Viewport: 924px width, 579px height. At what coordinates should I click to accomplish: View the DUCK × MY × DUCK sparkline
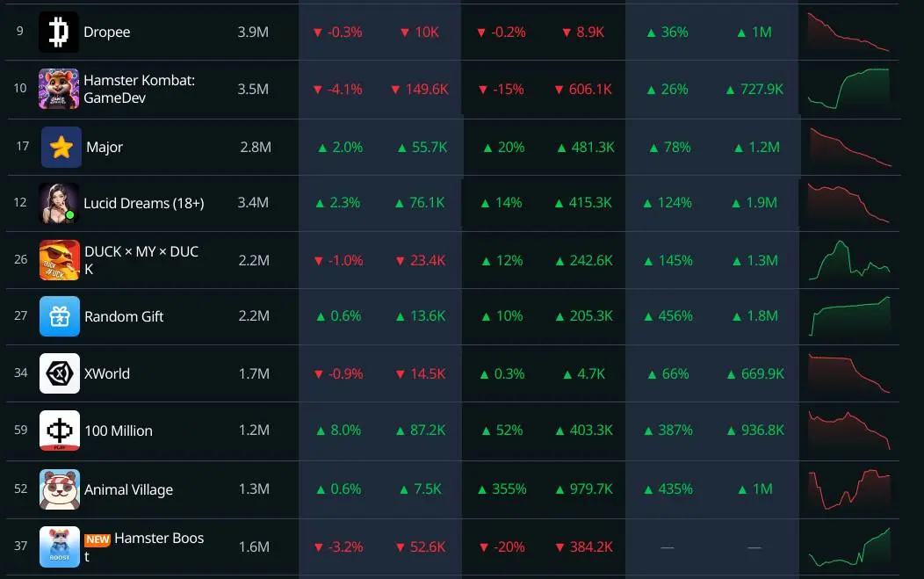click(849, 260)
